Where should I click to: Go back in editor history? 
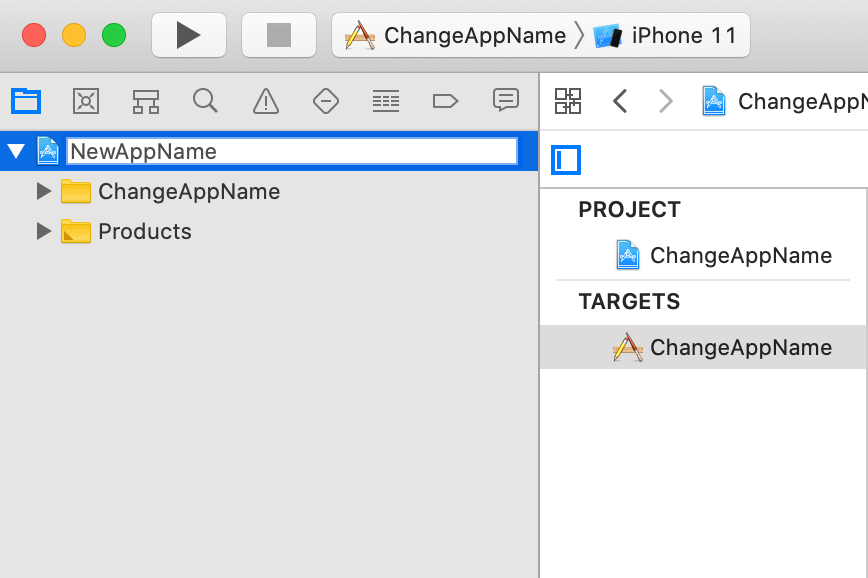(x=620, y=101)
